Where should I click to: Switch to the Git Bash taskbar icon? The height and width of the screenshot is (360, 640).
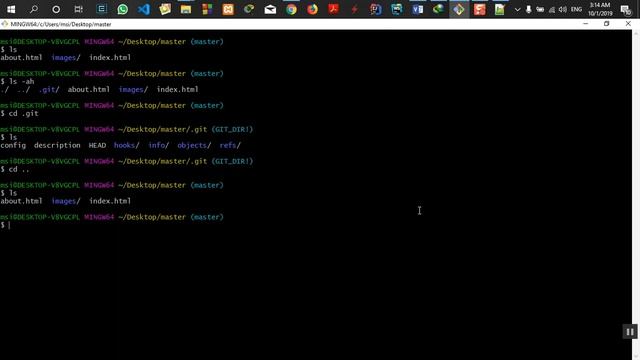tap(459, 9)
